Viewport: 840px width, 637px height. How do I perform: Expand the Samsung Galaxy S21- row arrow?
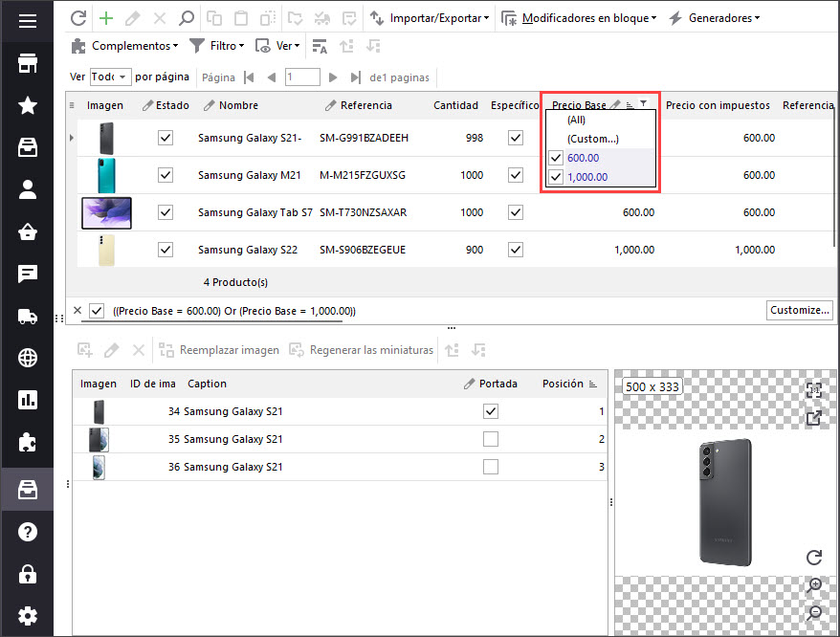[72, 139]
